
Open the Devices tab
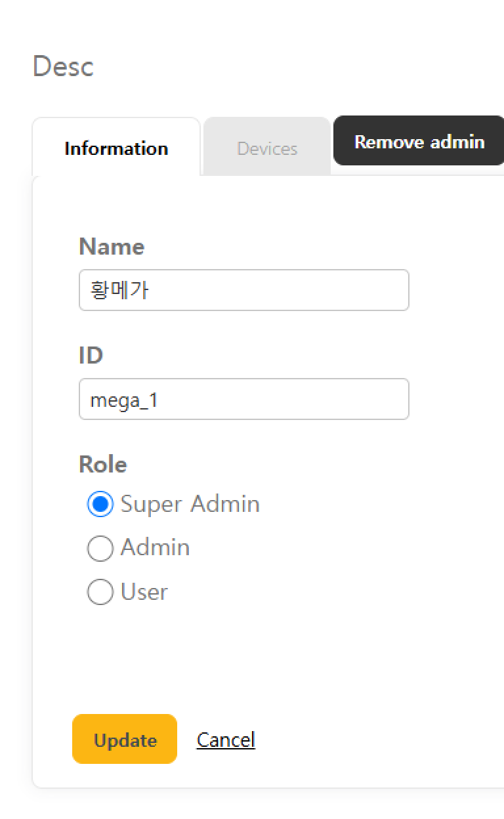[x=267, y=148]
